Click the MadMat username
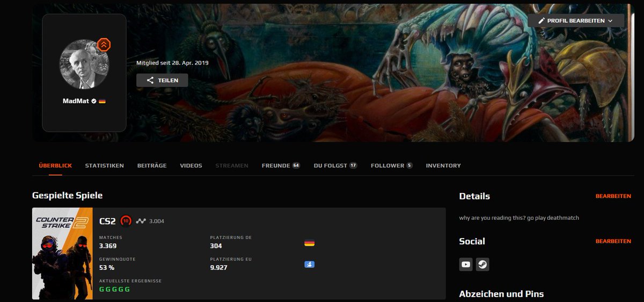Viewport: 644px width, 302px height. tap(76, 100)
